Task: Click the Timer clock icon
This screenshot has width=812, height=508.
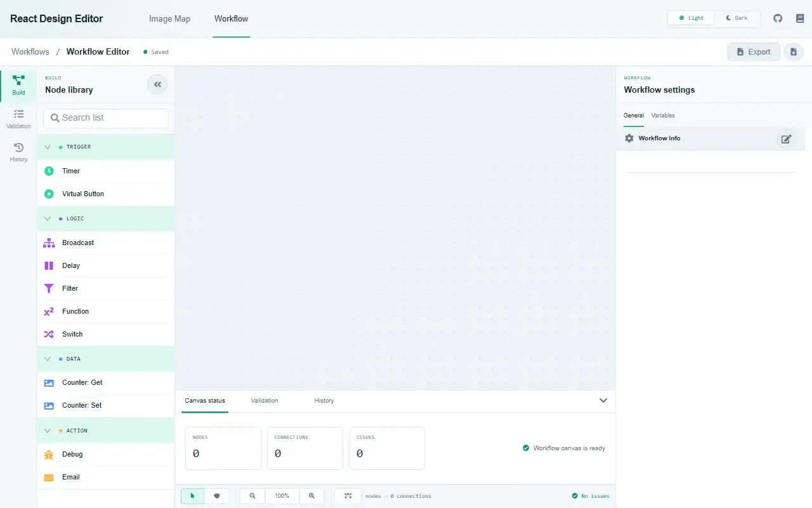Action: click(x=49, y=171)
